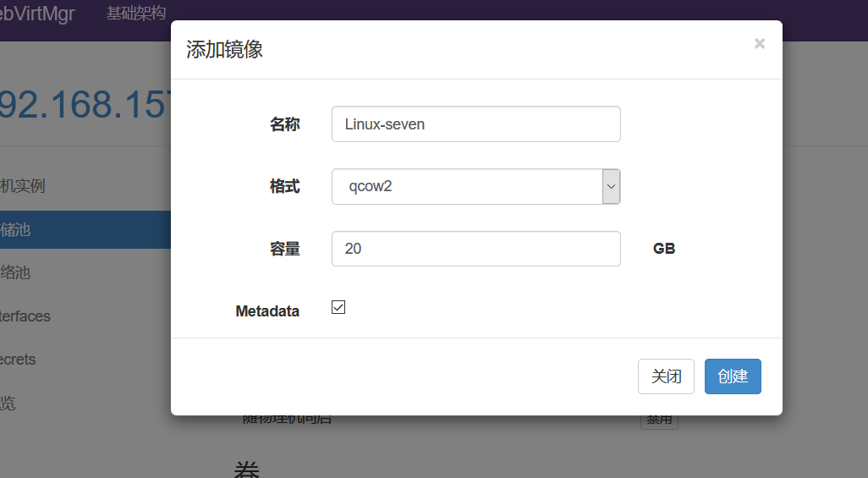This screenshot has height=478, width=868.
Task: Click the 容量 field label
Action: click(x=284, y=249)
